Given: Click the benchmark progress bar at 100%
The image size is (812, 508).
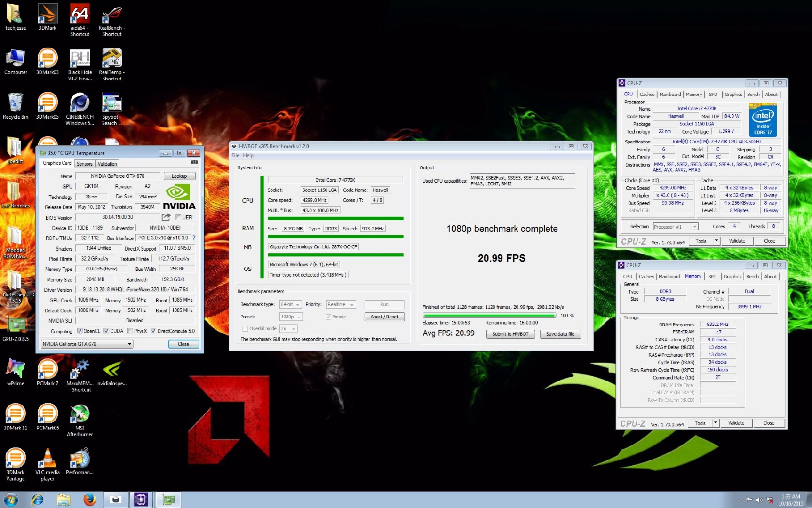Looking at the screenshot, I should [489, 316].
